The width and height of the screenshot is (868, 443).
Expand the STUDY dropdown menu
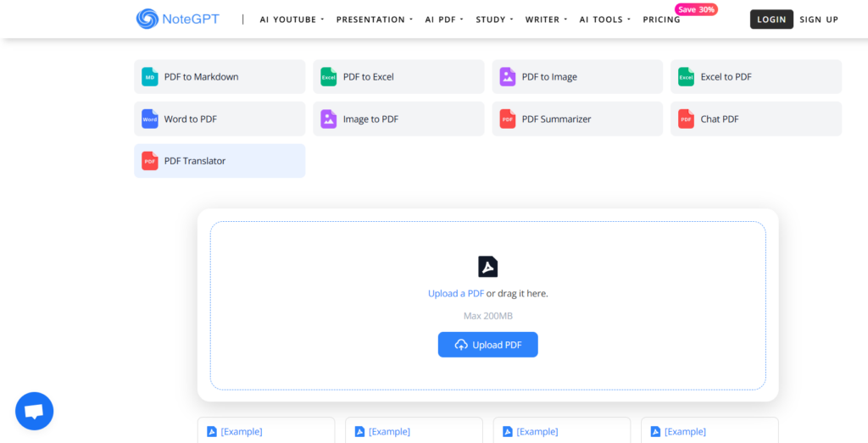click(494, 19)
